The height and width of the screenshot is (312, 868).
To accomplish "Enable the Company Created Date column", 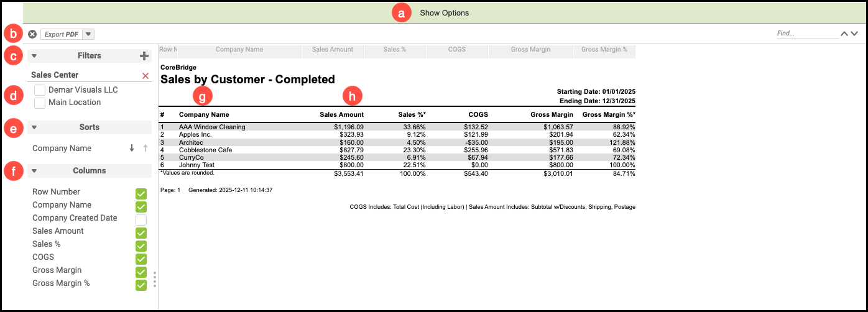I will click(141, 220).
